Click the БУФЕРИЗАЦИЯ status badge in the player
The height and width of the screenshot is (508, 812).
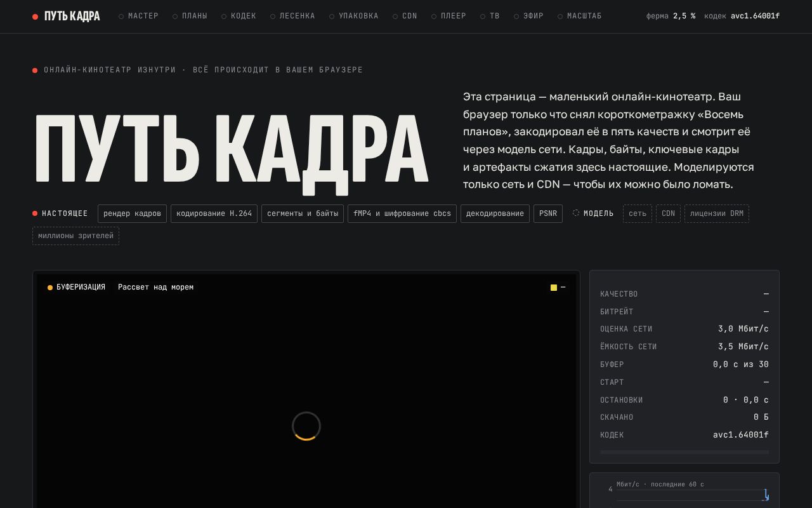coord(76,287)
